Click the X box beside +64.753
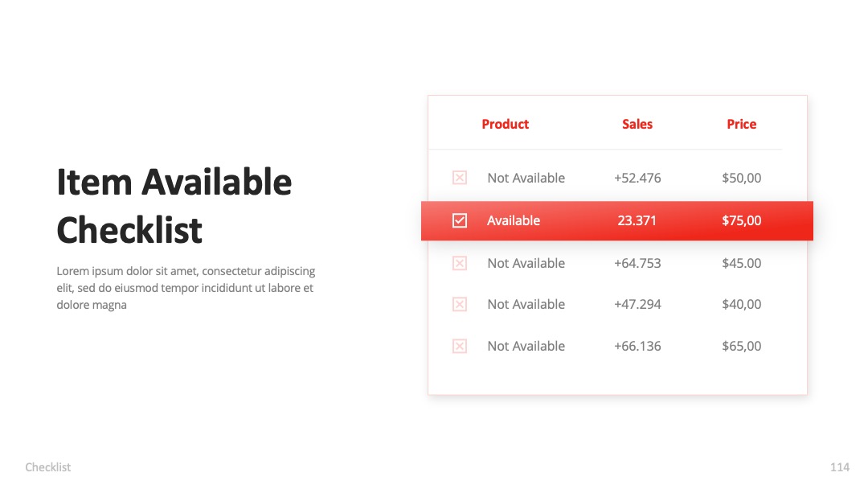This screenshot has height=489, width=868. pos(460,263)
